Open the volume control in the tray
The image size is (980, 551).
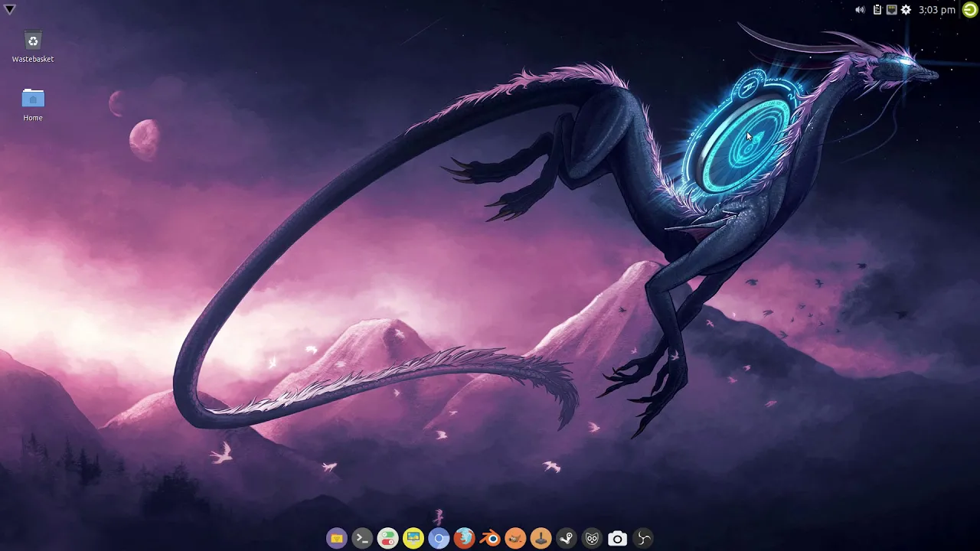click(860, 10)
